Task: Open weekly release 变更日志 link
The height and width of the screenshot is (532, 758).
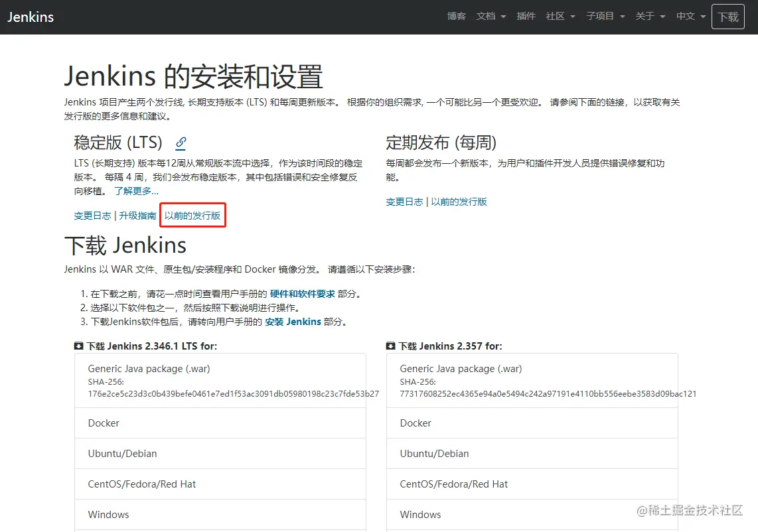Action: click(x=404, y=202)
